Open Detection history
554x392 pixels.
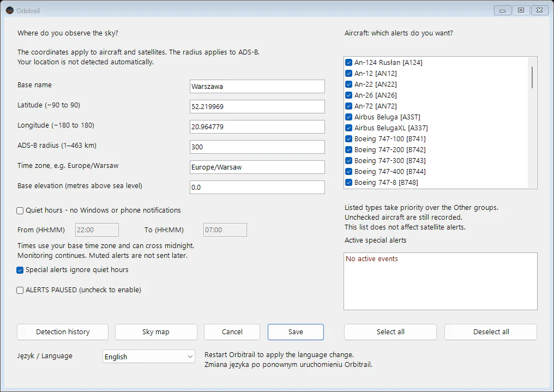point(63,332)
